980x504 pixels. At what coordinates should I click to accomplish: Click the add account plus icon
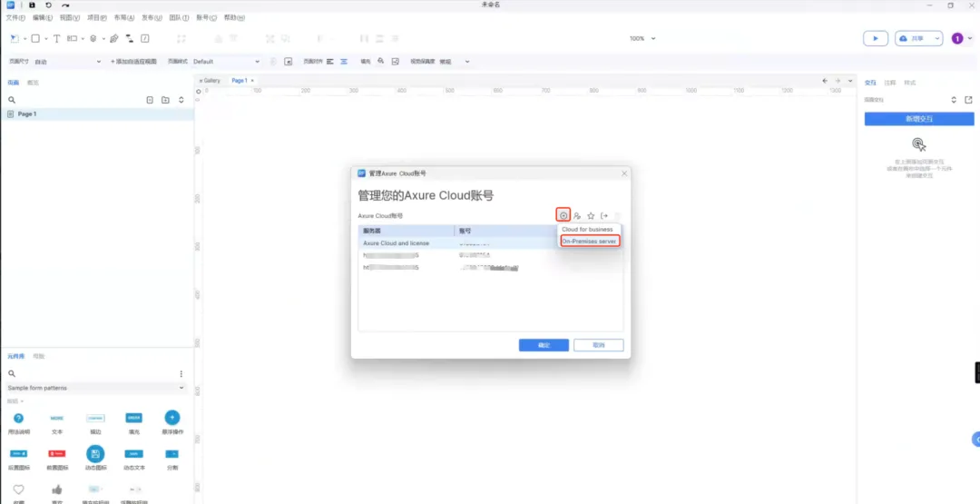click(x=563, y=216)
